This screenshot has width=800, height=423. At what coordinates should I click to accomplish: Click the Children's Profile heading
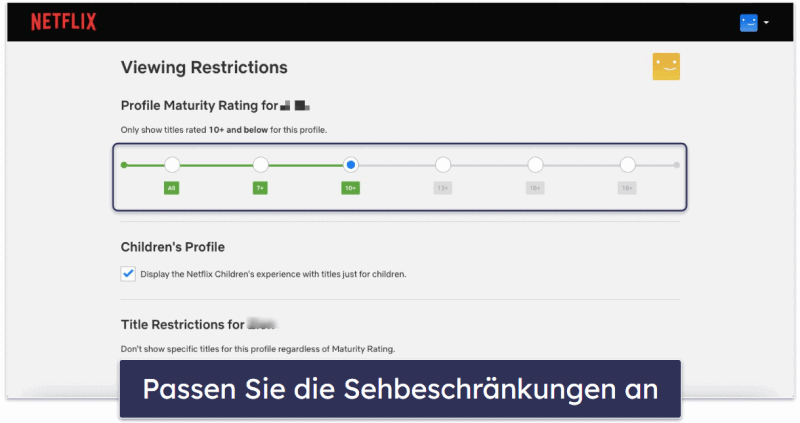pos(172,247)
